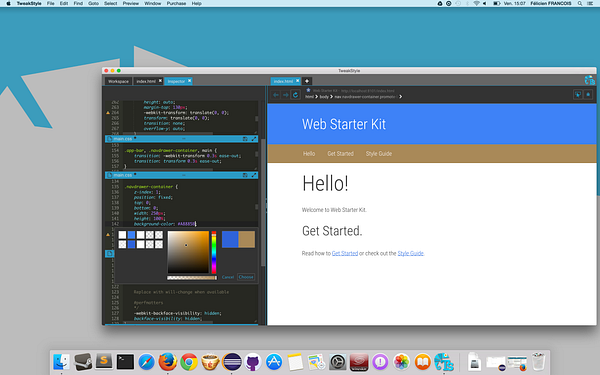Open the Purchase menu
This screenshot has width=600, height=375.
click(x=176, y=3)
